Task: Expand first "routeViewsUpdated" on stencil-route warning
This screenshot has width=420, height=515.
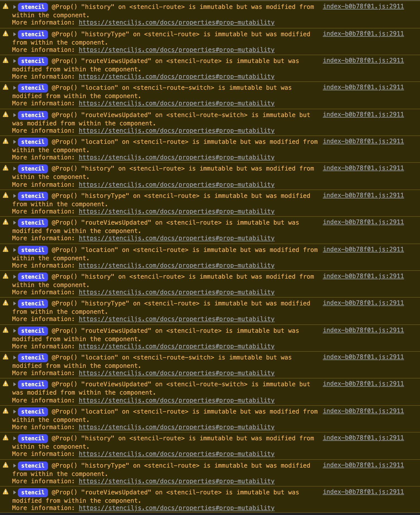Action: (15, 61)
